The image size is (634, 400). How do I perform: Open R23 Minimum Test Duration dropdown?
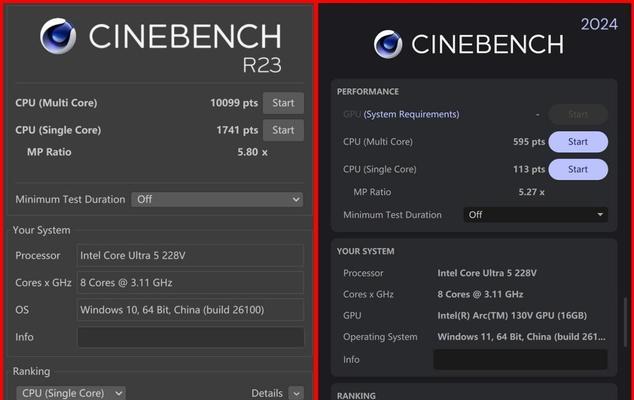pyautogui.click(x=217, y=199)
